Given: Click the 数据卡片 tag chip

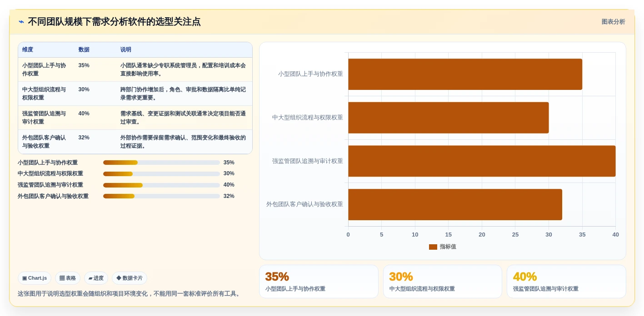Looking at the screenshot, I should (130, 278).
